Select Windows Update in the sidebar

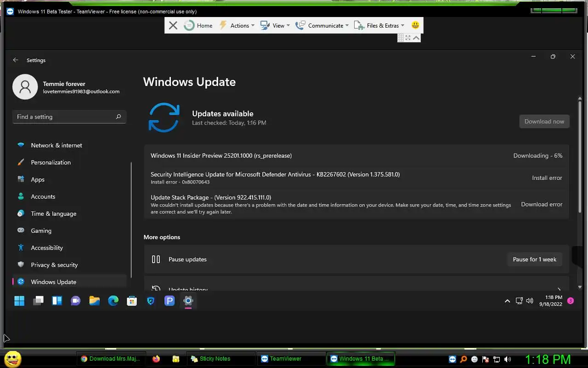point(69,282)
